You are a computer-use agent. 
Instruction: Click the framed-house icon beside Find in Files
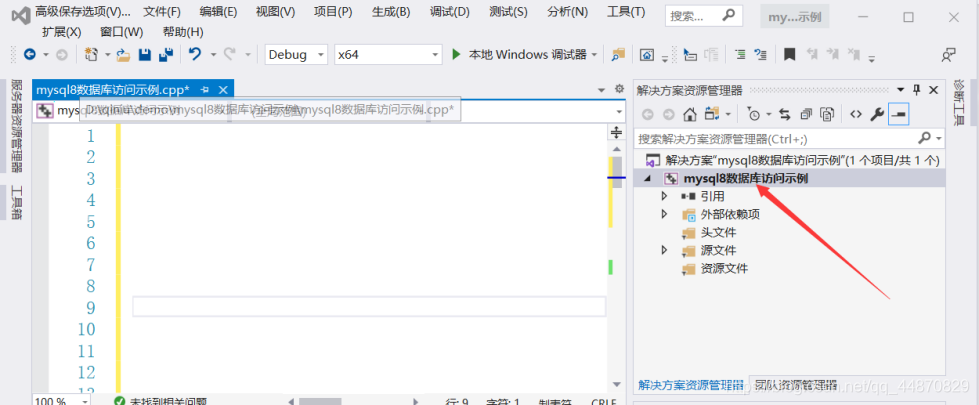coord(647,55)
